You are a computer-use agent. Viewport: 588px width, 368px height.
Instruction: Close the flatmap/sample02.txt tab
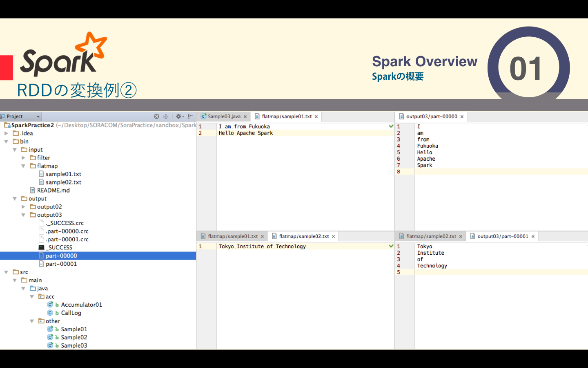click(334, 236)
